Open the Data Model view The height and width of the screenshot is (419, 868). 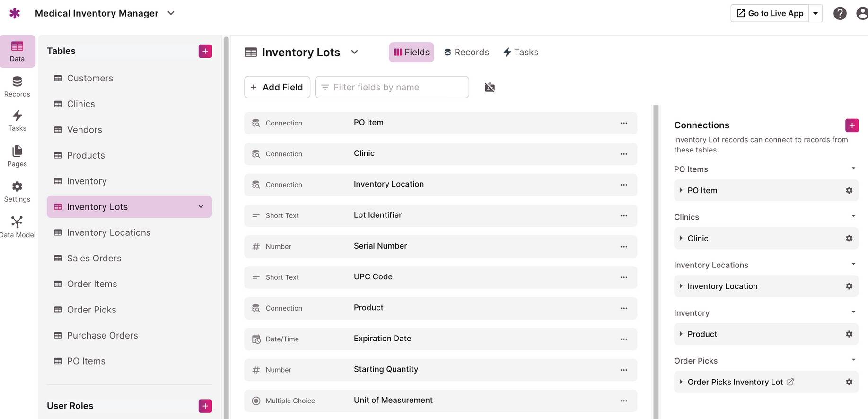point(17,227)
